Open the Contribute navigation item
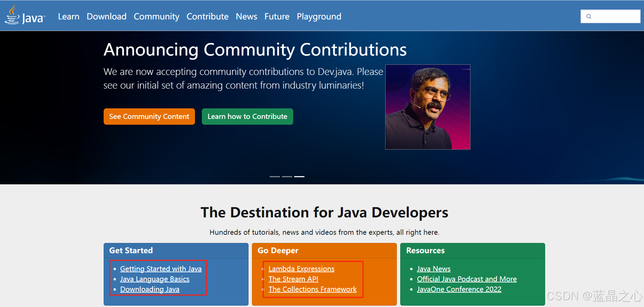 (207, 16)
